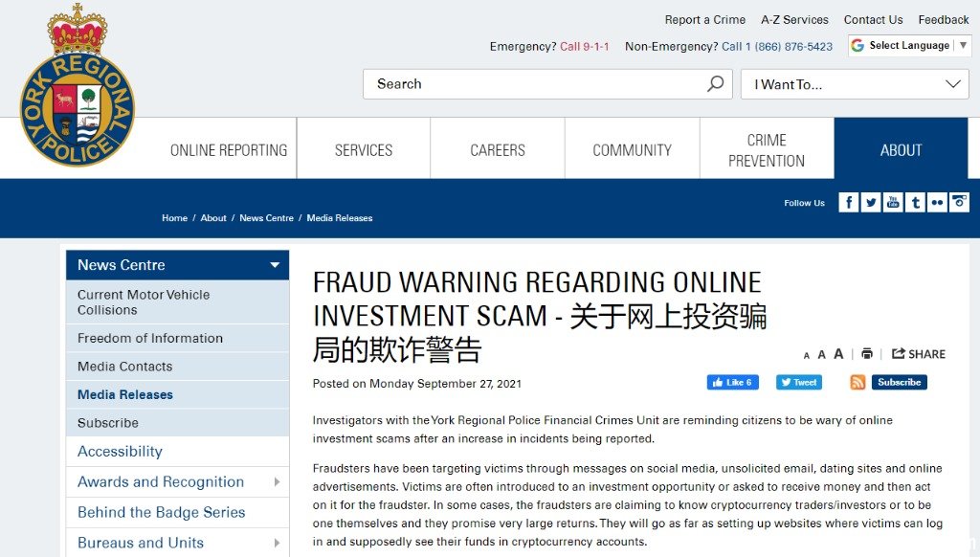Screen dimensions: 980x557
Task: Expand Awards and Recognition submenu arrow
Action: (277, 482)
